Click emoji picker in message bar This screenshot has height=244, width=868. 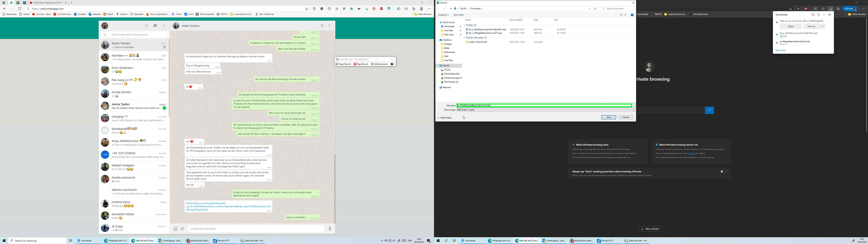pos(175,229)
